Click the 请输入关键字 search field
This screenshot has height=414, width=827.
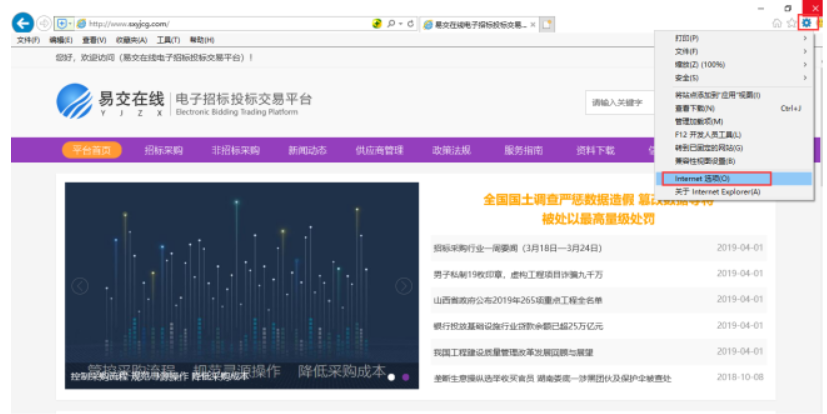(x=620, y=103)
